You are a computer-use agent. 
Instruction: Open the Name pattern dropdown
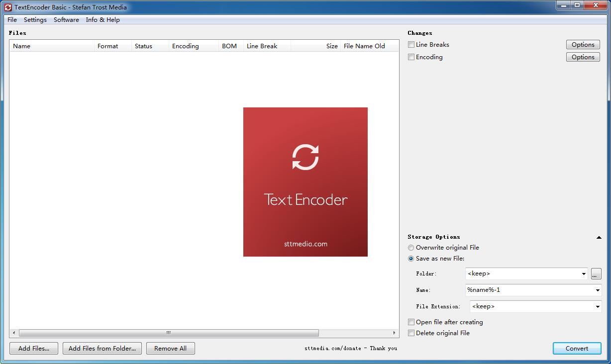pos(598,290)
